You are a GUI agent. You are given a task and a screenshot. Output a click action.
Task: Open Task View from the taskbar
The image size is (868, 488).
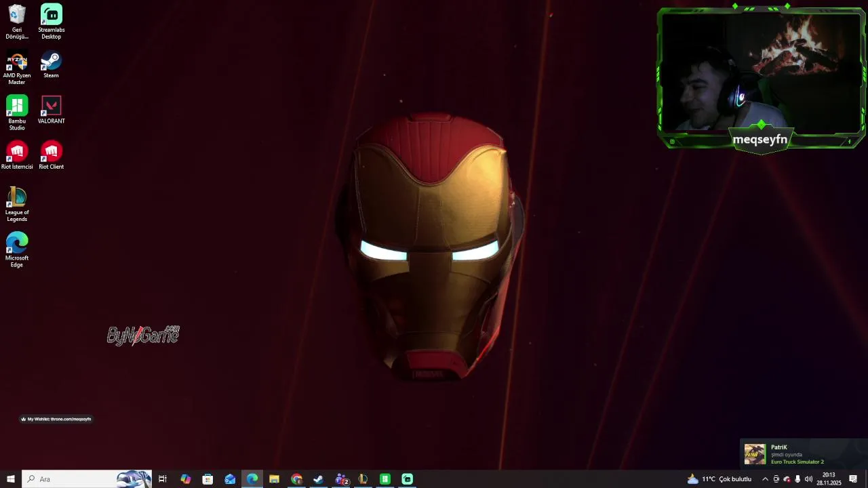tap(163, 479)
